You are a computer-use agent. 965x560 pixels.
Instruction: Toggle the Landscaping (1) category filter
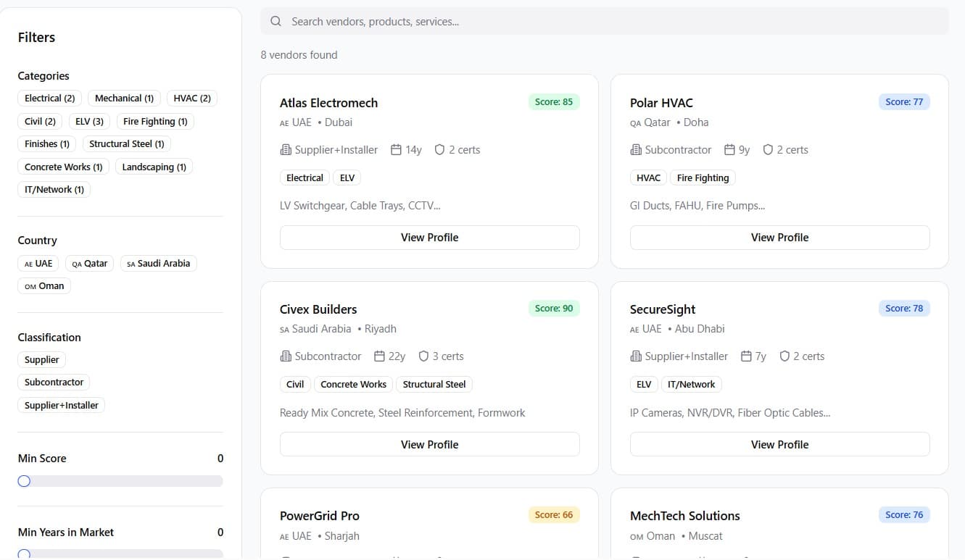pos(154,167)
